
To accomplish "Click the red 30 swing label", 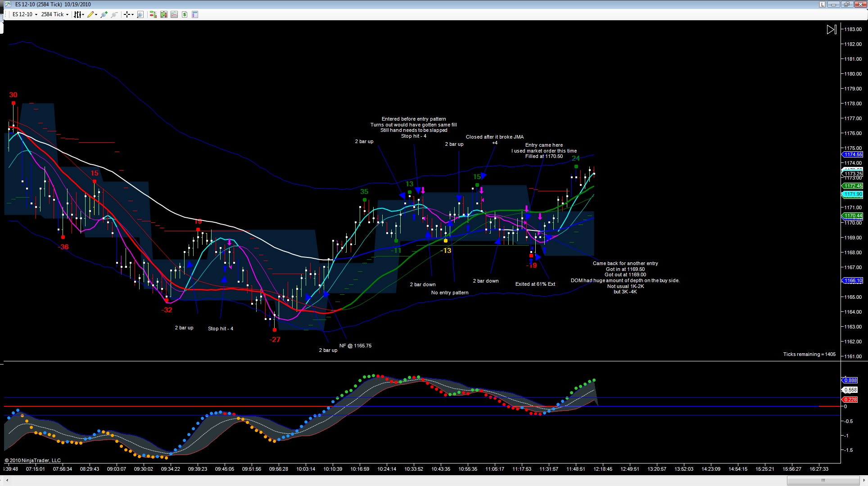I will pyautogui.click(x=13, y=95).
